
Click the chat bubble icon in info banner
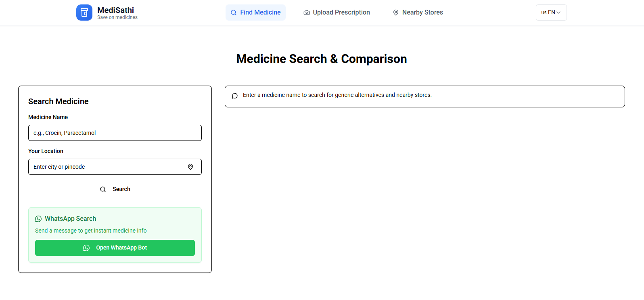[235, 96]
